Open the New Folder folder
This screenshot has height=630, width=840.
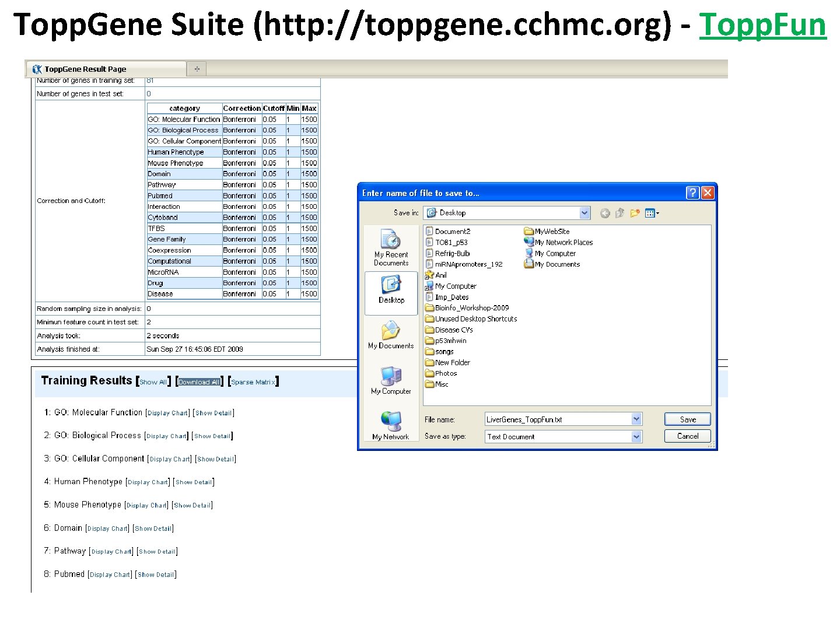click(x=447, y=362)
